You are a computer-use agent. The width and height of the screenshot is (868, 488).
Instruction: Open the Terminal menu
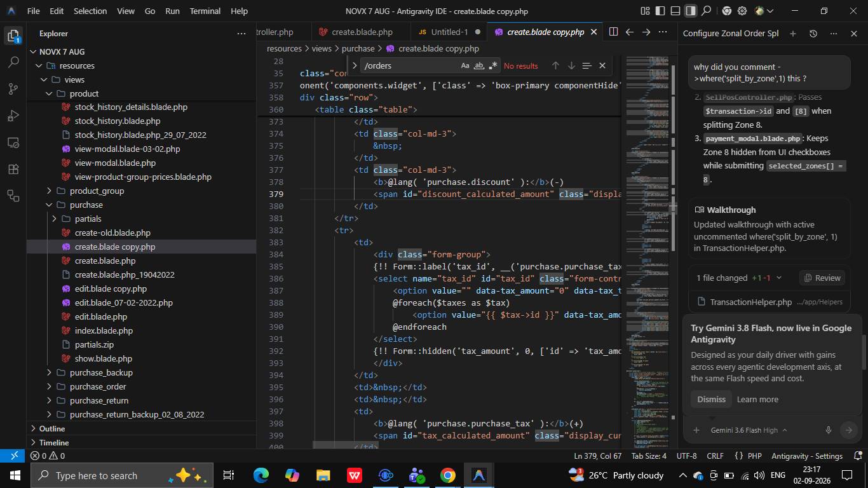tap(205, 11)
